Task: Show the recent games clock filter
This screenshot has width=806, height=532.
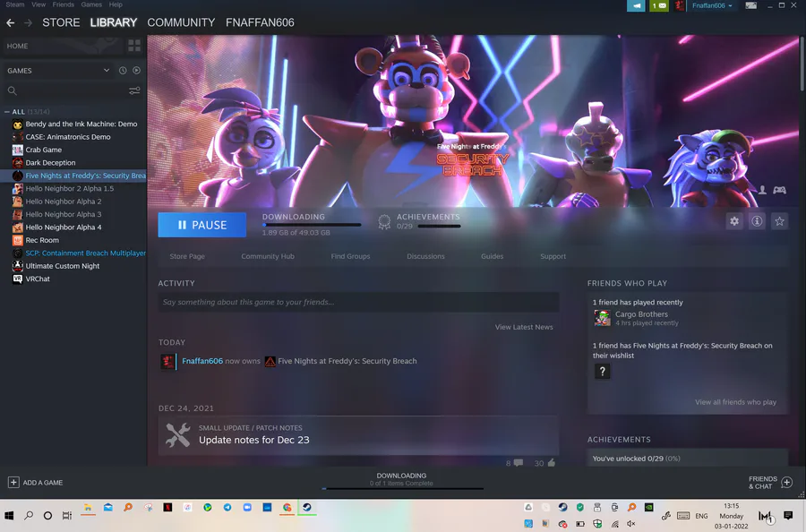Action: point(123,71)
